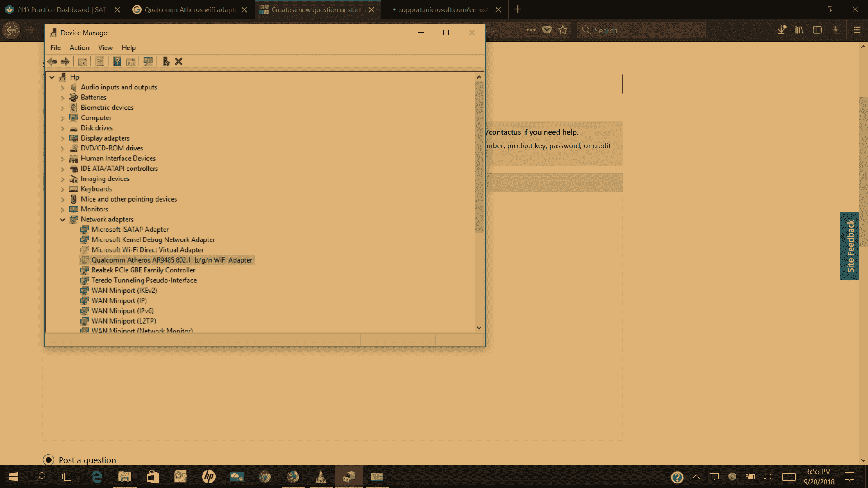Open the page actions three-dot menu

tap(531, 30)
